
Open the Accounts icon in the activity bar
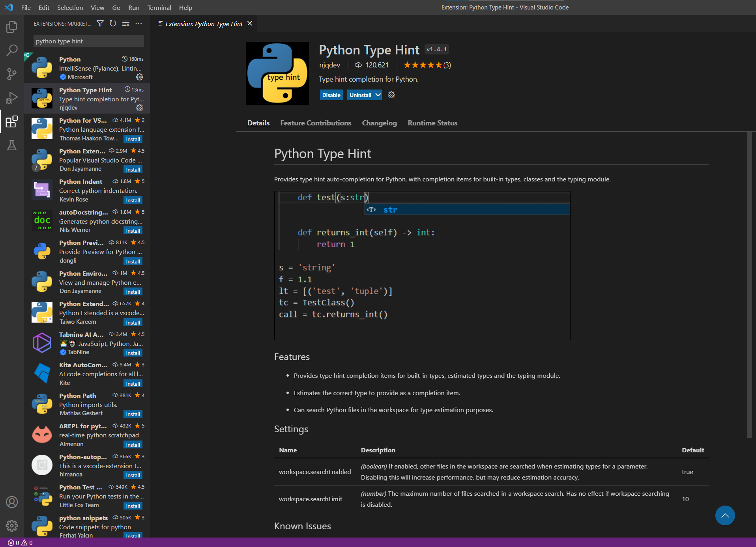pyautogui.click(x=11, y=502)
